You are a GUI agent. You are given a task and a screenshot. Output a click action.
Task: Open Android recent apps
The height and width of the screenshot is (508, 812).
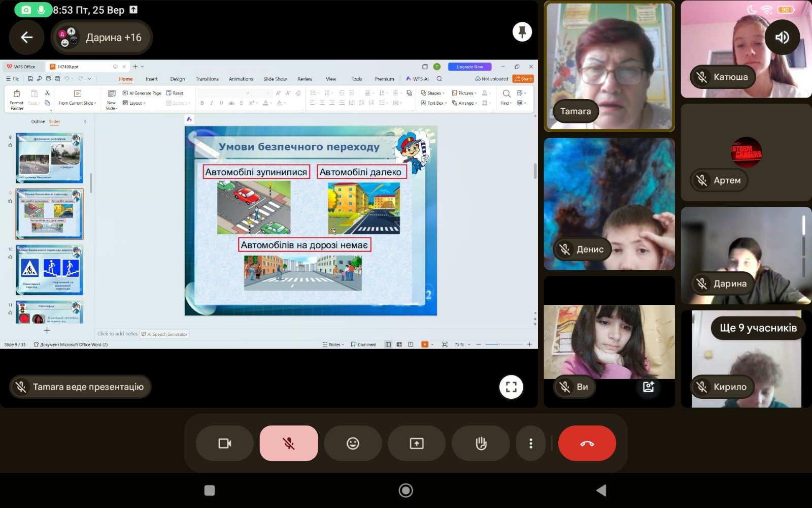[x=209, y=490]
